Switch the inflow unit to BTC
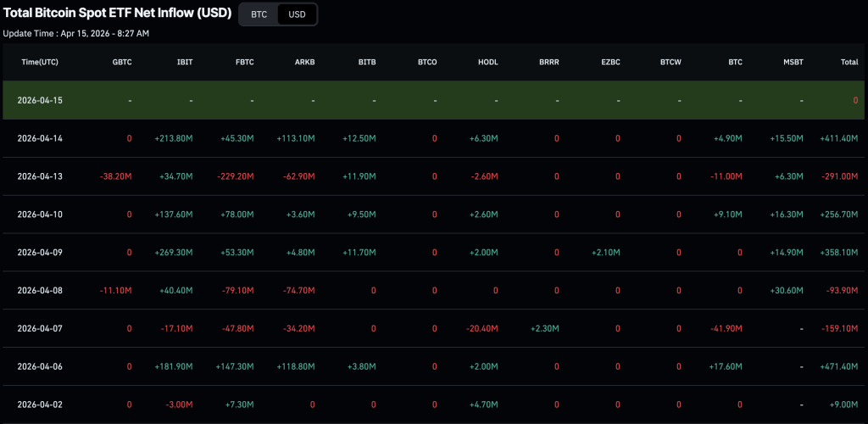This screenshot has width=868, height=424. pos(259,14)
